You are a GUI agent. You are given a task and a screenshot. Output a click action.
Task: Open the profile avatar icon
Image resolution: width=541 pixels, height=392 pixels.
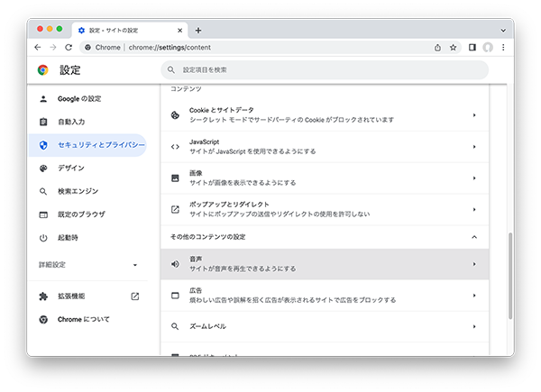click(x=488, y=47)
